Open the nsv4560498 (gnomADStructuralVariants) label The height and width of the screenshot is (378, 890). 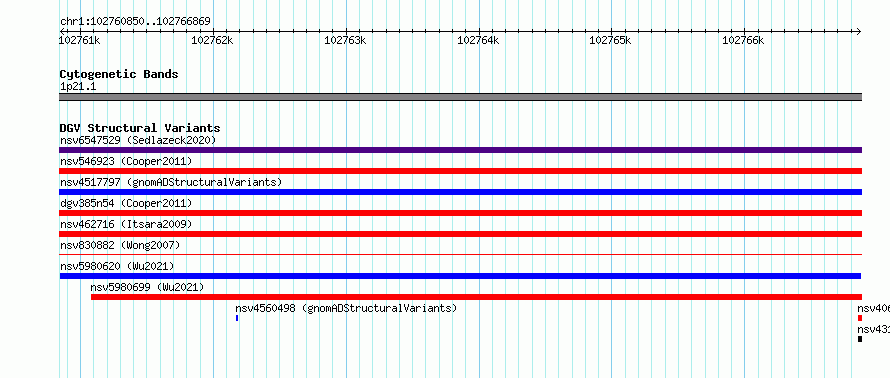pyautogui.click(x=346, y=308)
